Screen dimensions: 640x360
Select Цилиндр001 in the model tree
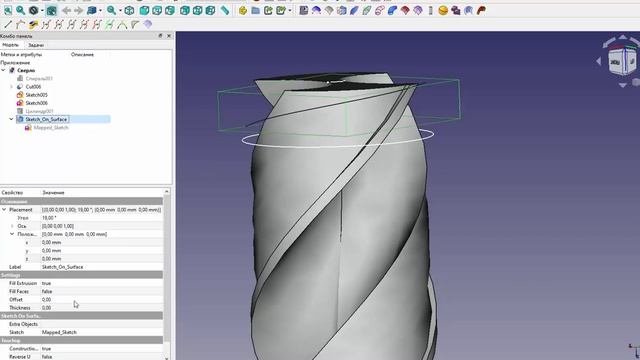pos(39,111)
